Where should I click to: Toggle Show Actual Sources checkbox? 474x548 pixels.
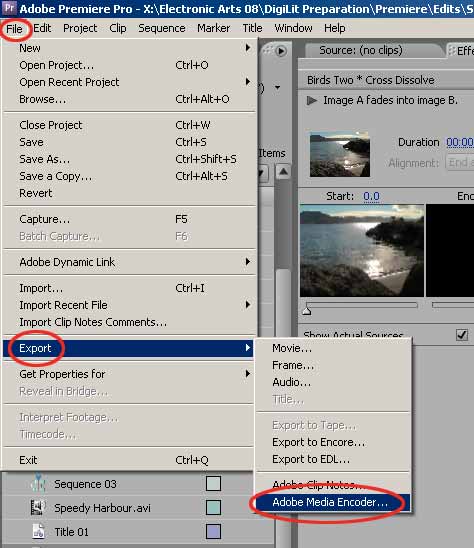tap(462, 335)
